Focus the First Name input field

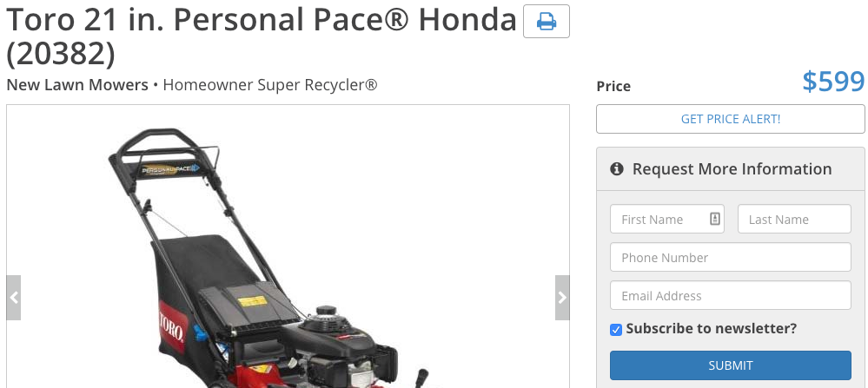tap(667, 219)
